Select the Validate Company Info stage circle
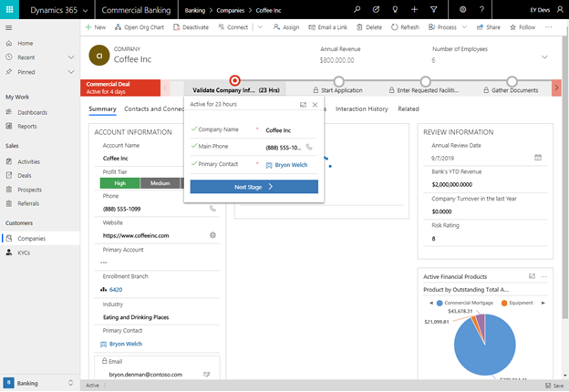Screen dimensions: 569x392 coord(235,81)
